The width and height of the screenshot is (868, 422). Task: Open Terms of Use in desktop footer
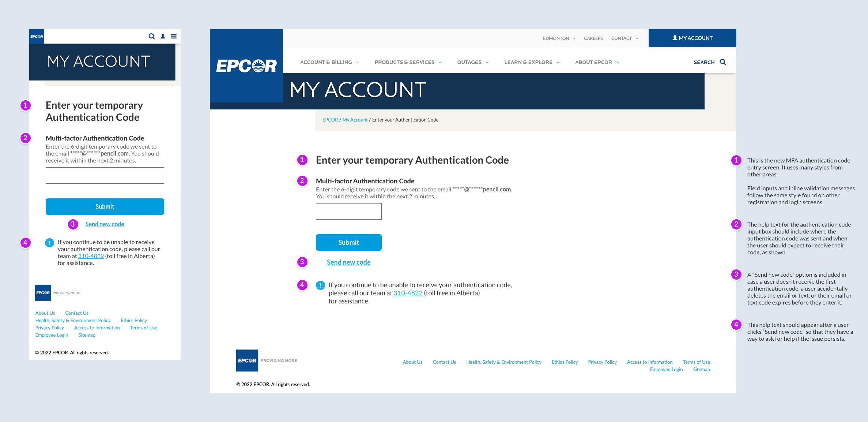click(x=697, y=362)
